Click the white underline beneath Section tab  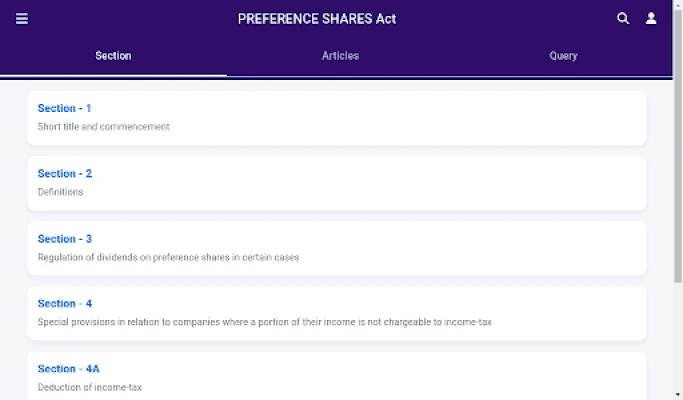(113, 75)
